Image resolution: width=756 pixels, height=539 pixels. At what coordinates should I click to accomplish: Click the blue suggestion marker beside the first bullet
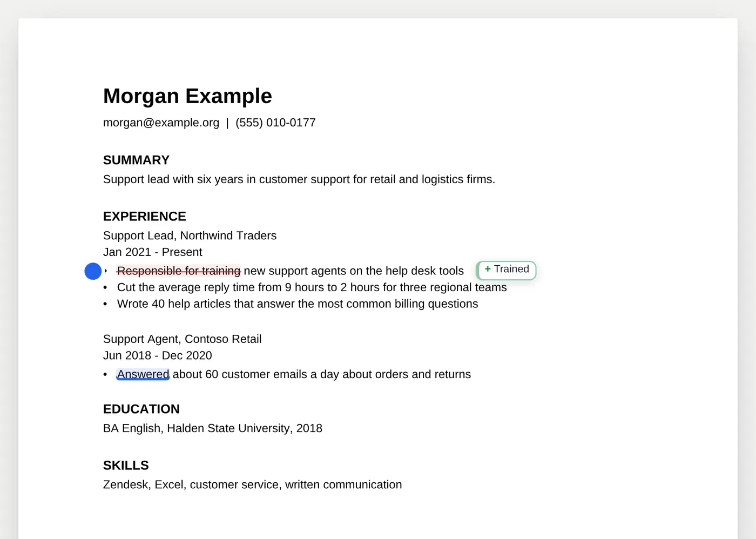coord(93,271)
